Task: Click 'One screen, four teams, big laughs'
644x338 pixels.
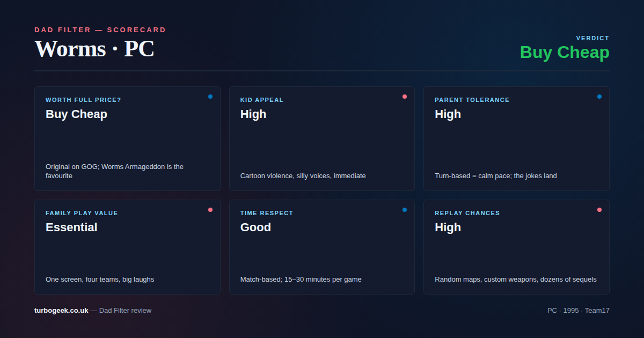Action: (x=100, y=279)
